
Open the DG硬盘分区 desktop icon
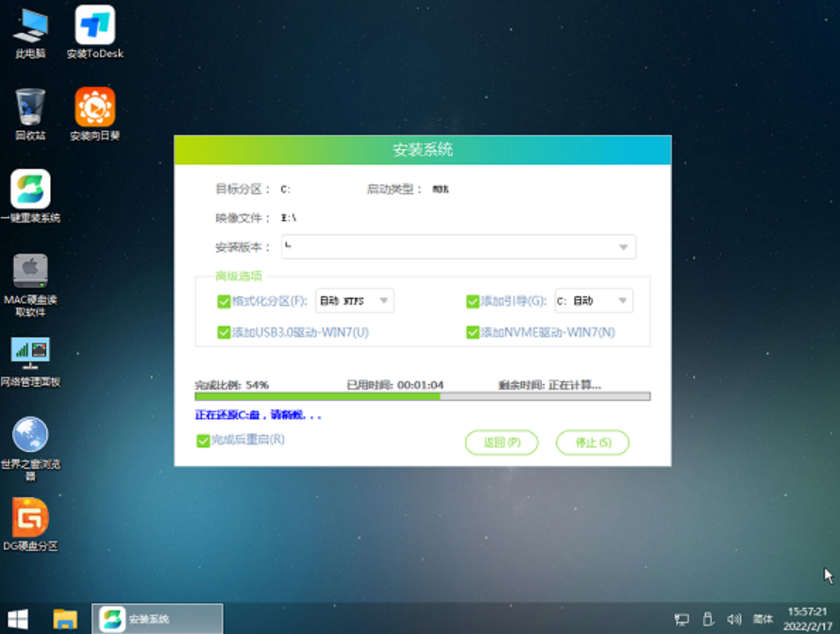[30, 526]
